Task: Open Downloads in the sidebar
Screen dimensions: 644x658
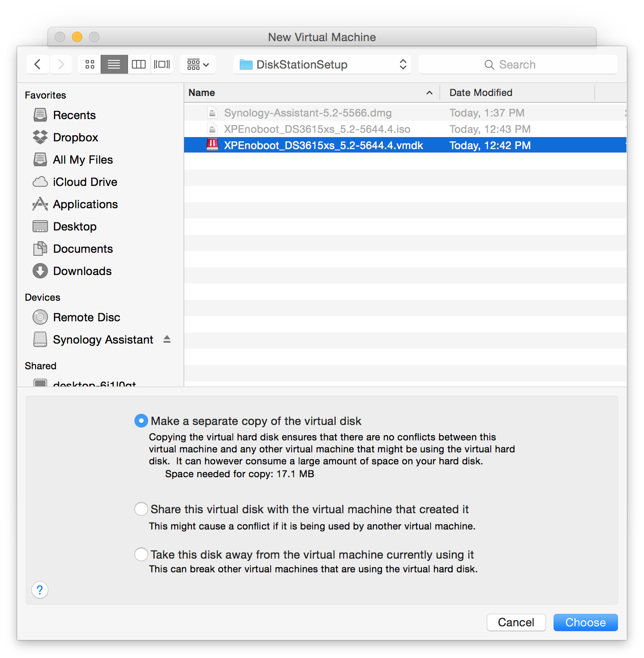Action: pos(72,271)
